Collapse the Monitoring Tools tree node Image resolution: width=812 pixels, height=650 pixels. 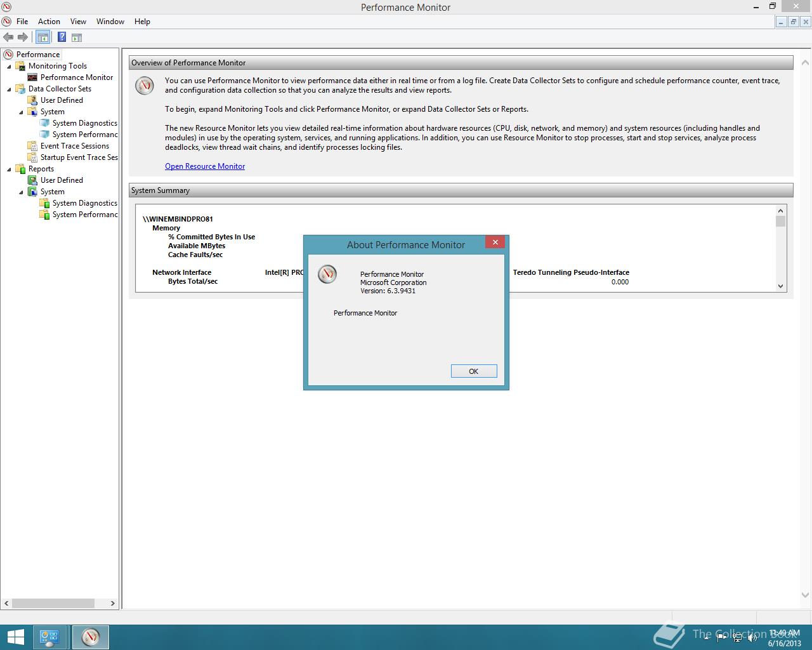pyautogui.click(x=10, y=67)
